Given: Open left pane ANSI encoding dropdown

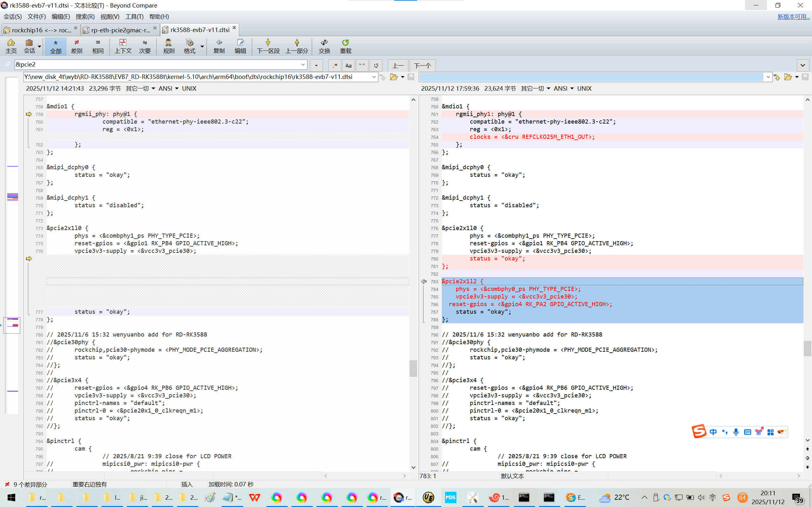Looking at the screenshot, I should click(168, 88).
